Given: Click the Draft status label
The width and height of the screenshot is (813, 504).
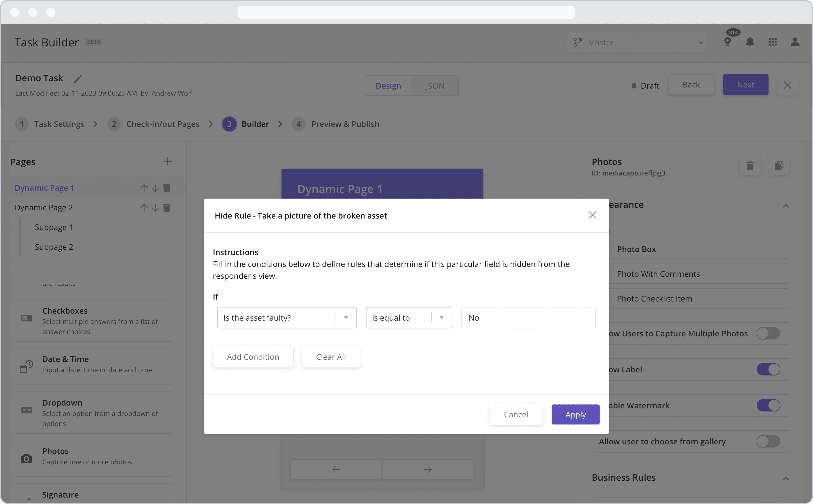Looking at the screenshot, I should (649, 86).
